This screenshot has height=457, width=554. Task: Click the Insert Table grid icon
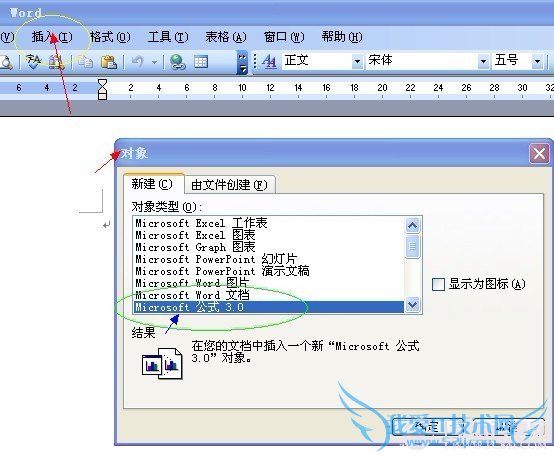[201, 62]
